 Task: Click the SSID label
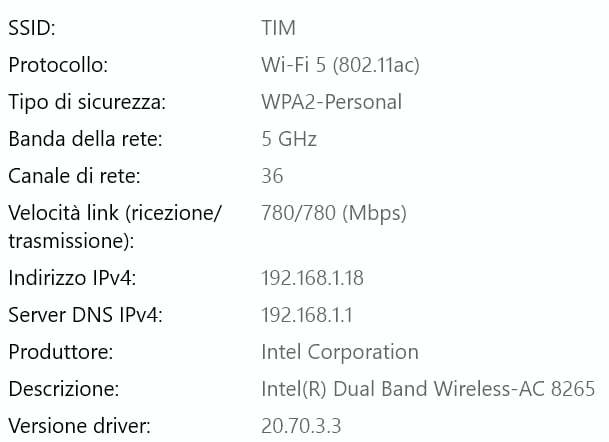click(x=33, y=29)
